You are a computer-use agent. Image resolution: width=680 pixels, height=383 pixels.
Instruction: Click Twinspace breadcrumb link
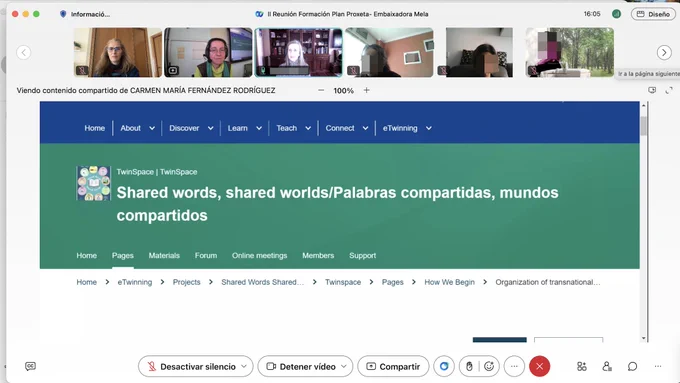343,282
